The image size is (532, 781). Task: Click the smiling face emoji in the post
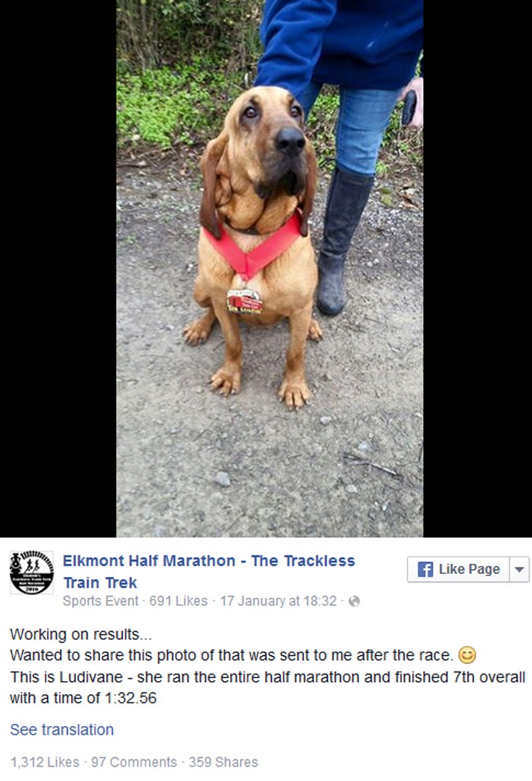pyautogui.click(x=467, y=654)
